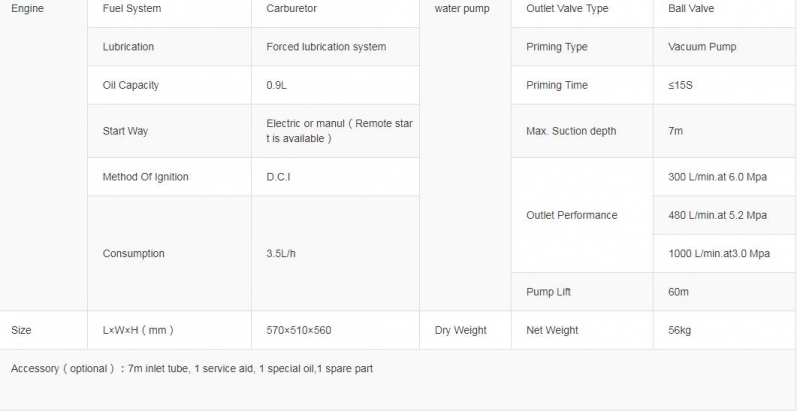Select the Start Way label cell
800x412 pixels.
(x=169, y=131)
